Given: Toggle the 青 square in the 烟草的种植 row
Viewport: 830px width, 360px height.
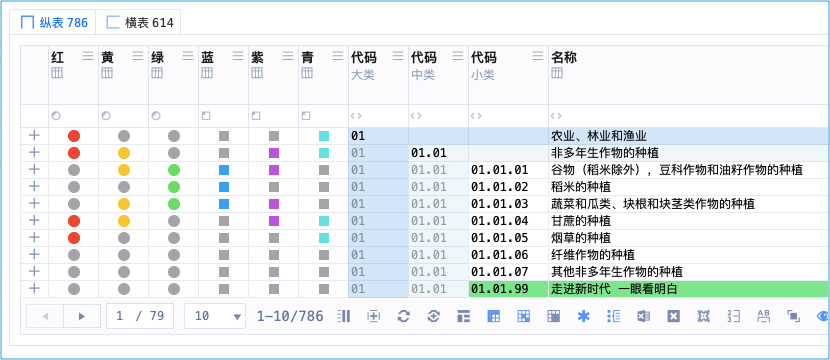Looking at the screenshot, I should pyautogui.click(x=324, y=238).
